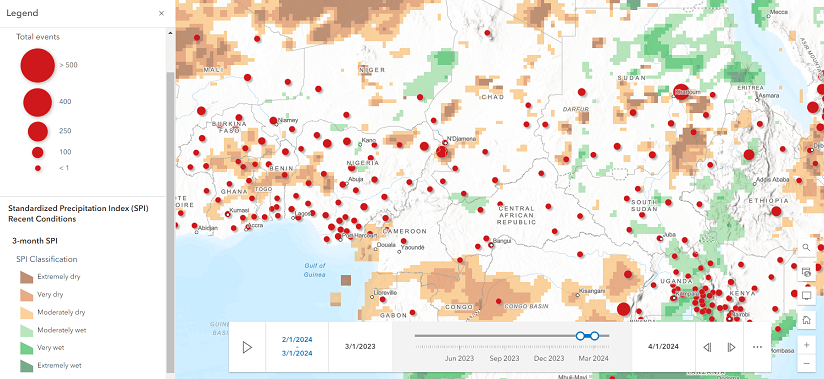Click Dec 2023 tick label

pyautogui.click(x=549, y=358)
